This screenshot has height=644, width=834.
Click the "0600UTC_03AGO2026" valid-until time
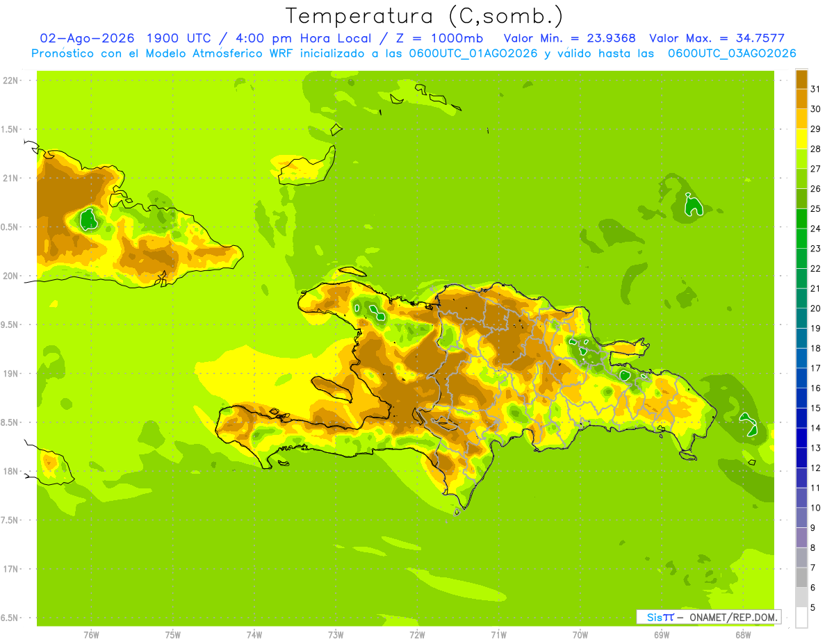732,53
